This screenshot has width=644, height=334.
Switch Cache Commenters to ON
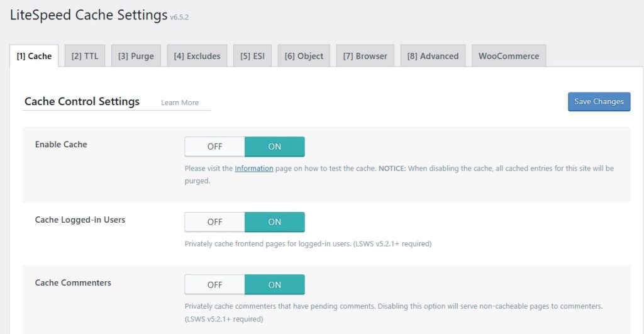[x=275, y=285]
